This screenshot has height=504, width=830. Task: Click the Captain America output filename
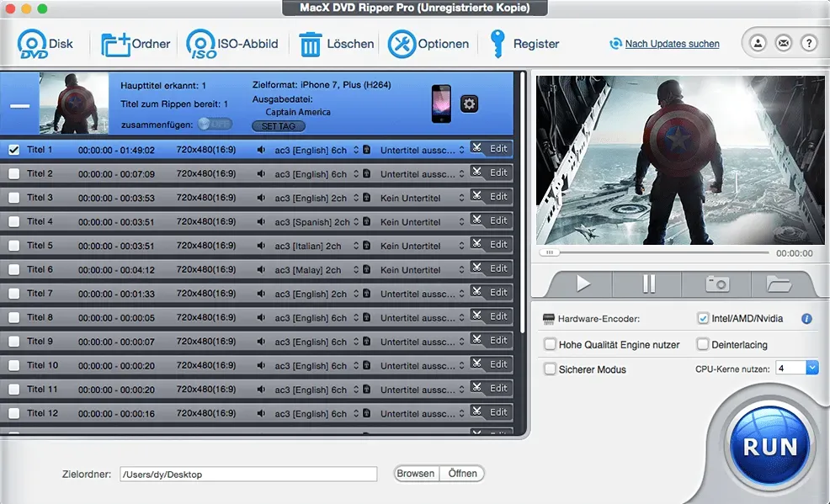[298, 112]
